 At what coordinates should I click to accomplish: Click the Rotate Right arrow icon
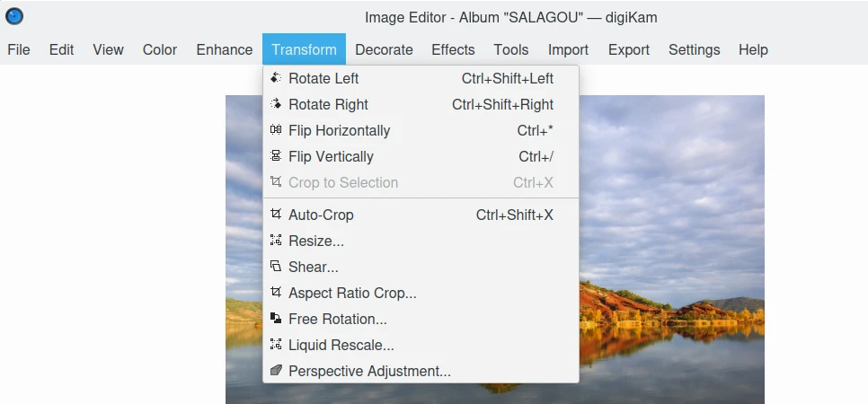(x=276, y=105)
